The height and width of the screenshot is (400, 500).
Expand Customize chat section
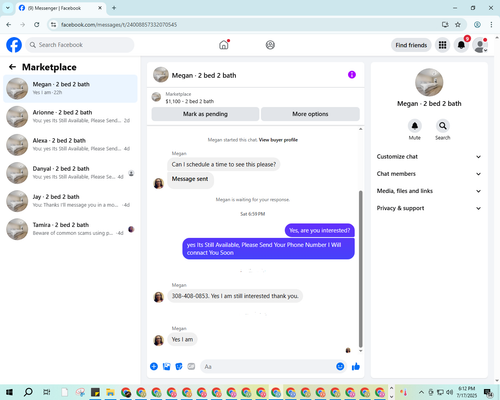click(x=429, y=157)
